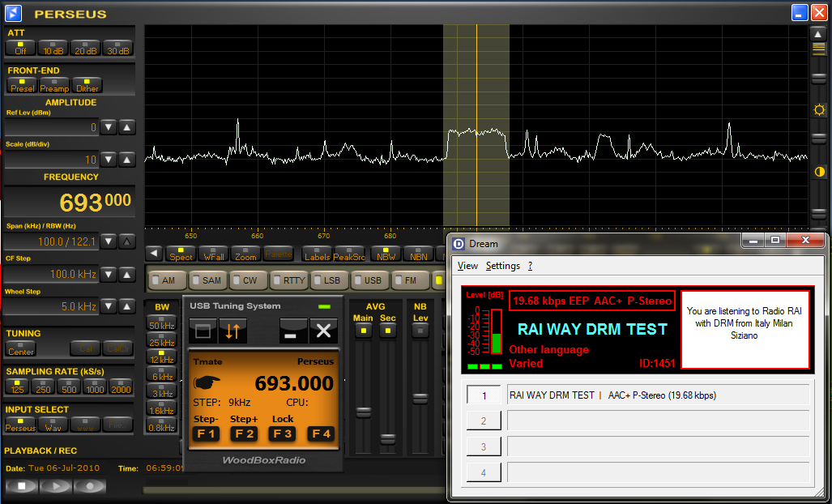Screen dimensions: 832x504
Task: Toggle the AVG Main indicator
Action: click(364, 331)
